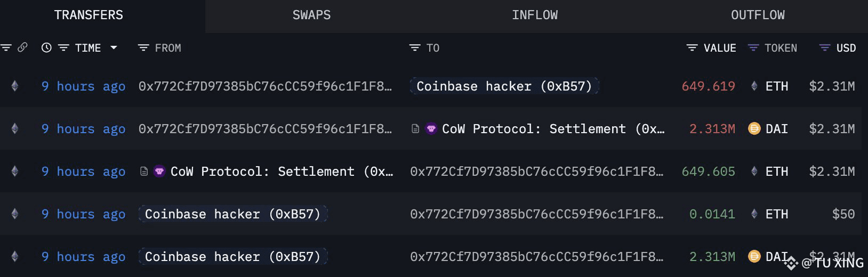Open the TOKEN column filter
868x277 pixels.
(x=753, y=48)
